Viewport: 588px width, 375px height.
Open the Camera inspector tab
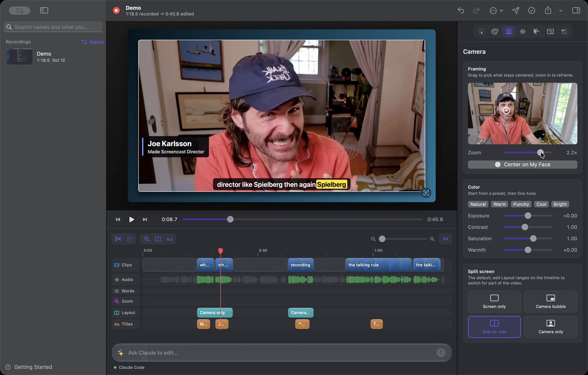pos(509,31)
